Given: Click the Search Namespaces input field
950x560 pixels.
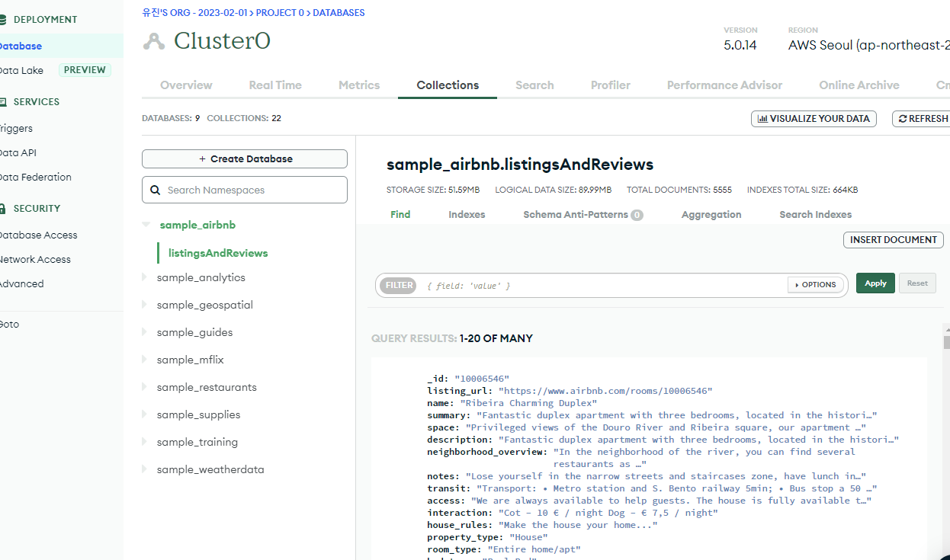Looking at the screenshot, I should [x=245, y=190].
